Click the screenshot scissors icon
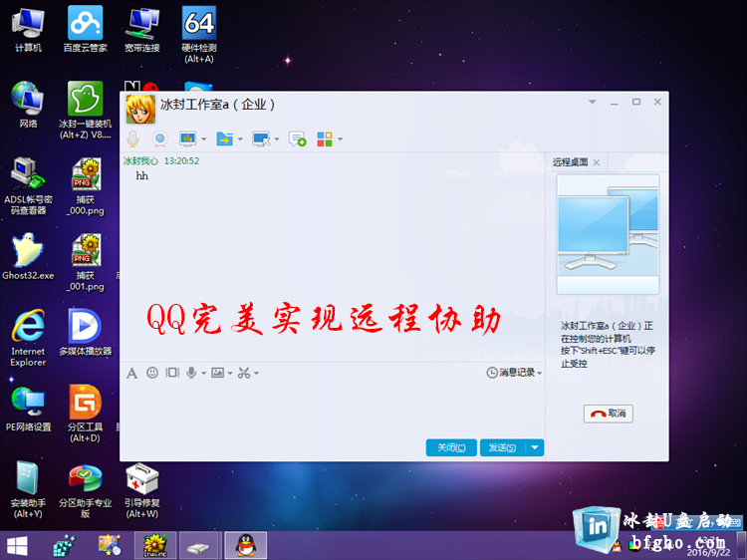Image resolution: width=747 pixels, height=560 pixels. click(244, 373)
